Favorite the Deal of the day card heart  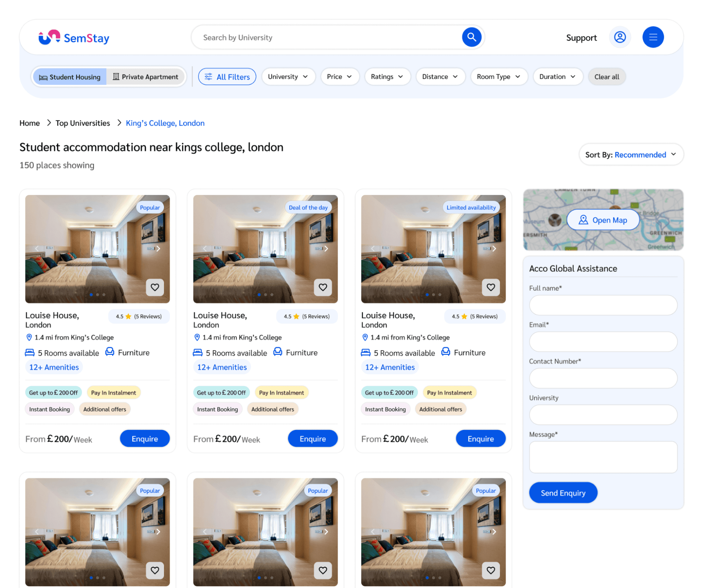(x=323, y=287)
